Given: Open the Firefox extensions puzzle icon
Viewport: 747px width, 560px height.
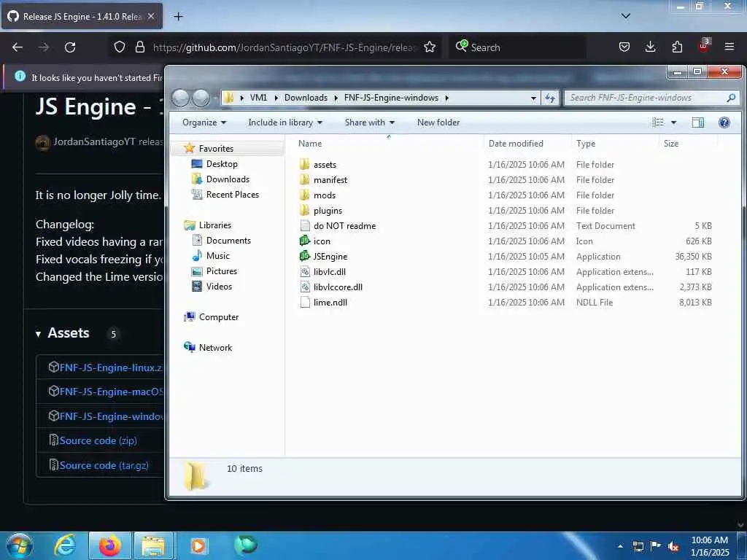Looking at the screenshot, I should [x=677, y=47].
